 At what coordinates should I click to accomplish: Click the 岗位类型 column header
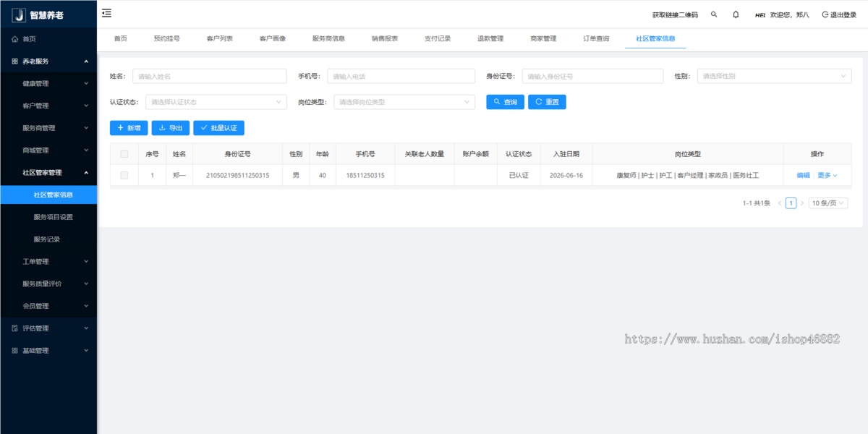pos(687,154)
